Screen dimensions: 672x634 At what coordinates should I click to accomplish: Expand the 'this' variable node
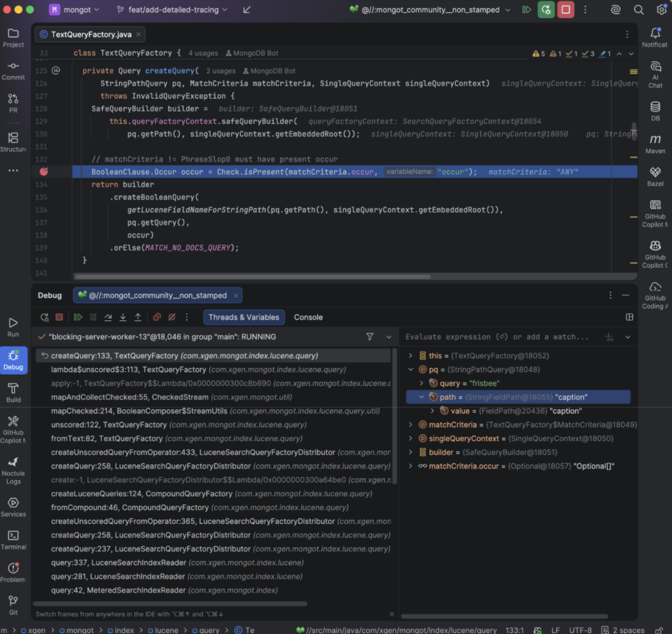411,356
